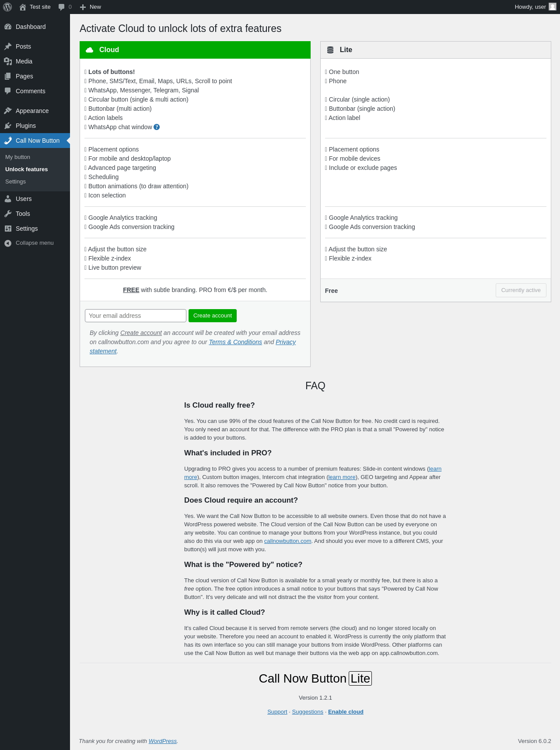560x750 pixels.
Task: Open the New content menu
Action: pos(91,7)
